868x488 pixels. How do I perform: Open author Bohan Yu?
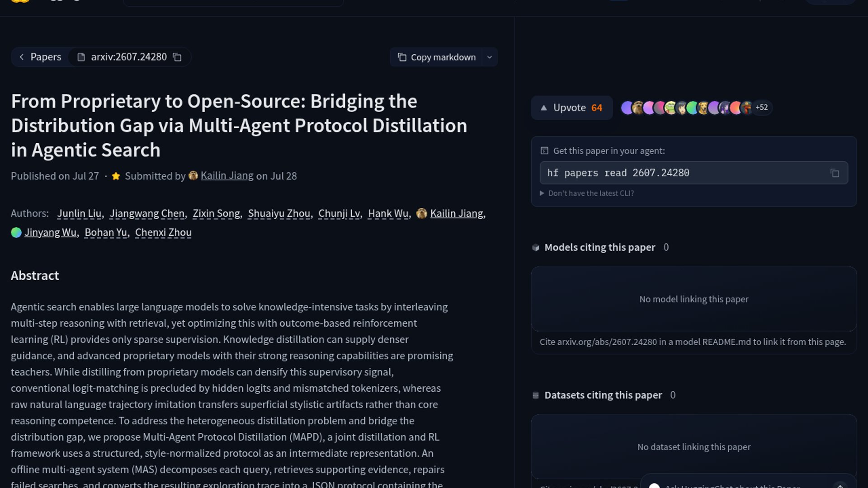[x=106, y=232]
